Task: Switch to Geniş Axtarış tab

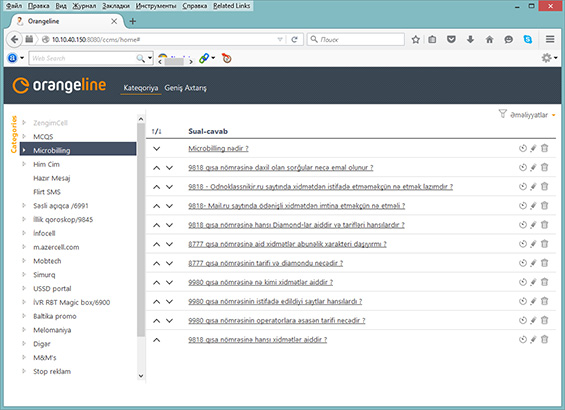Action: pyautogui.click(x=186, y=88)
